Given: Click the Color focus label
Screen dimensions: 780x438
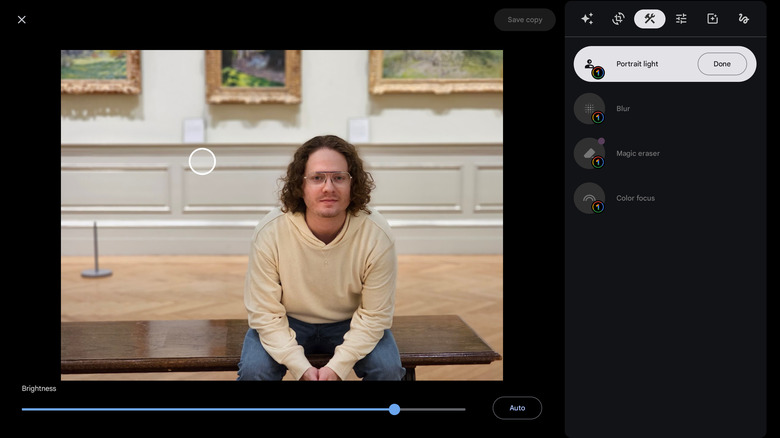Looking at the screenshot, I should (x=635, y=198).
